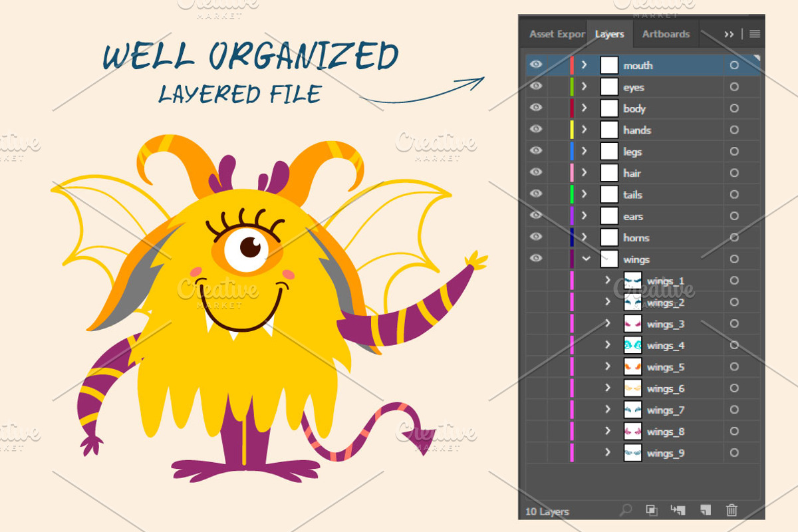Select the Layers tab

[x=610, y=34]
